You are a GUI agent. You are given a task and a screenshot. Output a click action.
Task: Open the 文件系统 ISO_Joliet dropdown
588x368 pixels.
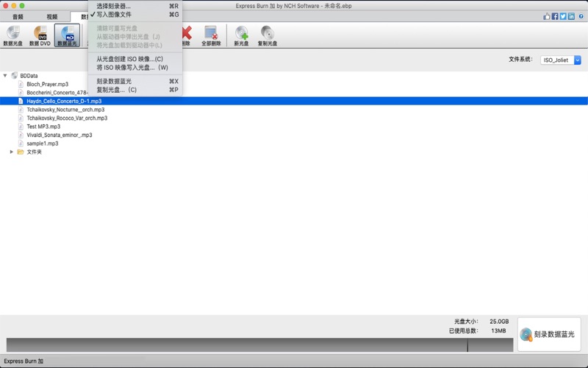pos(561,60)
